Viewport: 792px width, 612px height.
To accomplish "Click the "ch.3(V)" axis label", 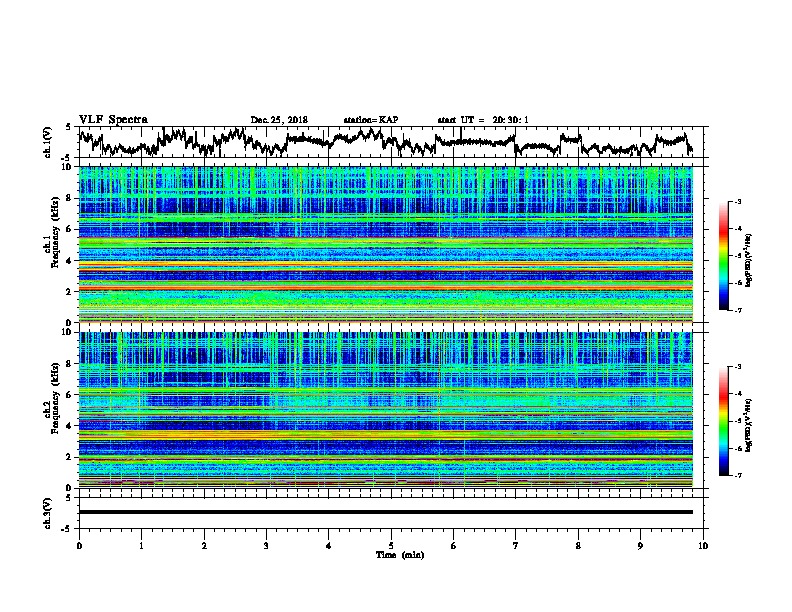I will click(47, 513).
